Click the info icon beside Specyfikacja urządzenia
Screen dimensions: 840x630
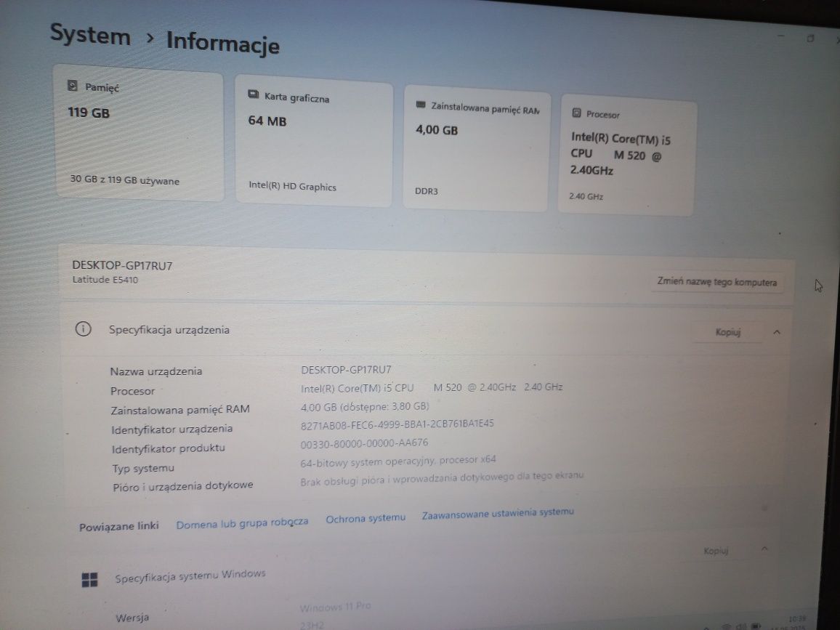click(x=83, y=328)
